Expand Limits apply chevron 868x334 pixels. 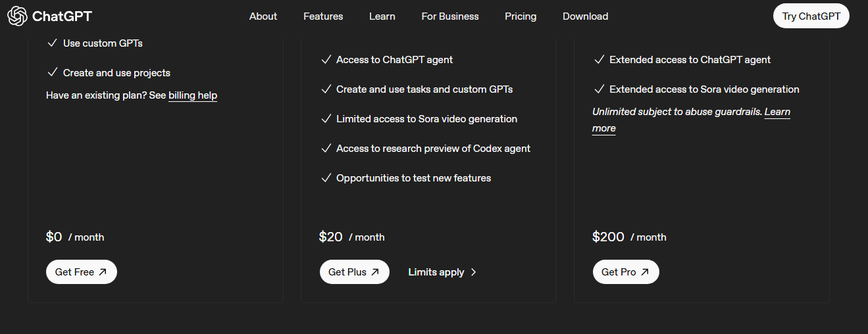[474, 272]
